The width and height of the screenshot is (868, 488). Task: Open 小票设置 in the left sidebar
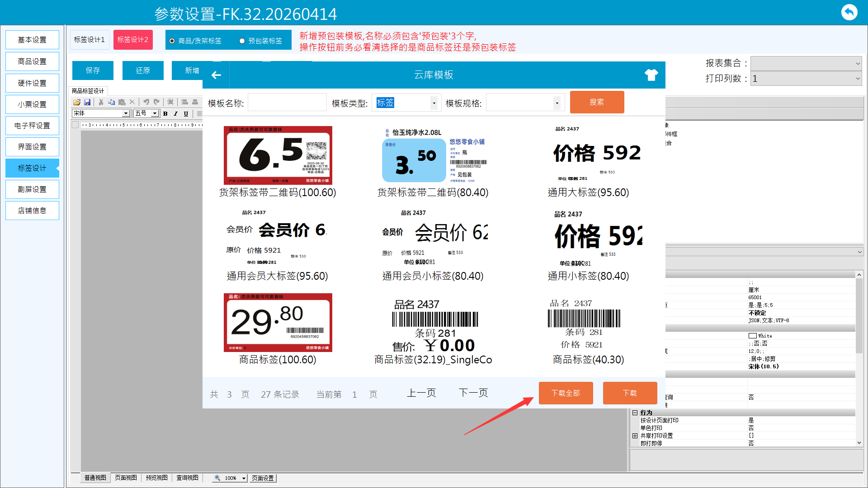click(32, 104)
